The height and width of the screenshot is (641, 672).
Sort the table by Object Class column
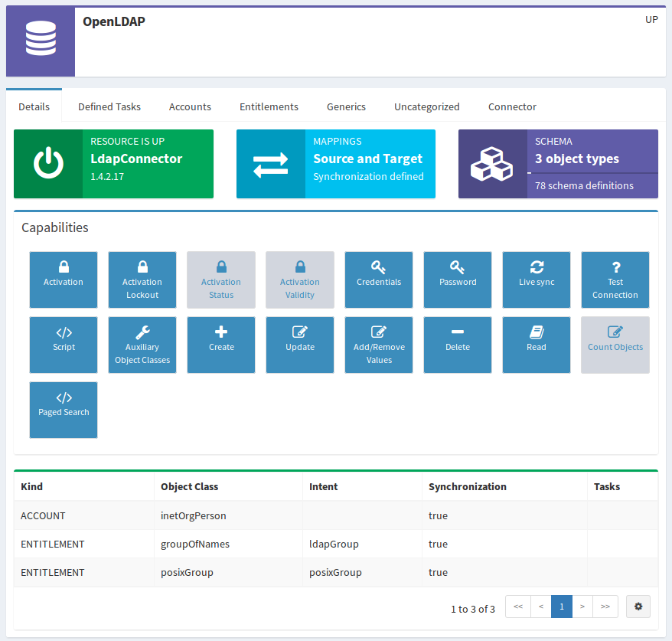(189, 486)
